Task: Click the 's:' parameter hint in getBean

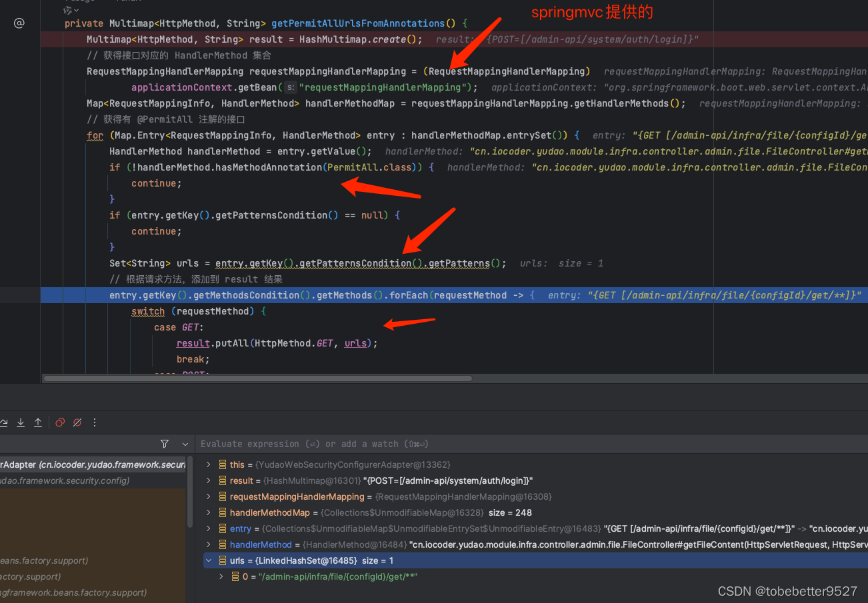Action: click(x=291, y=87)
